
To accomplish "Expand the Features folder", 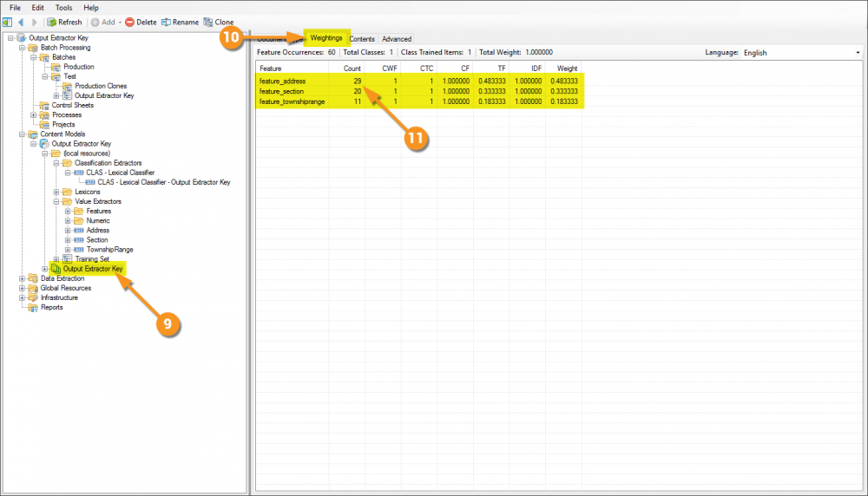I will tap(68, 212).
